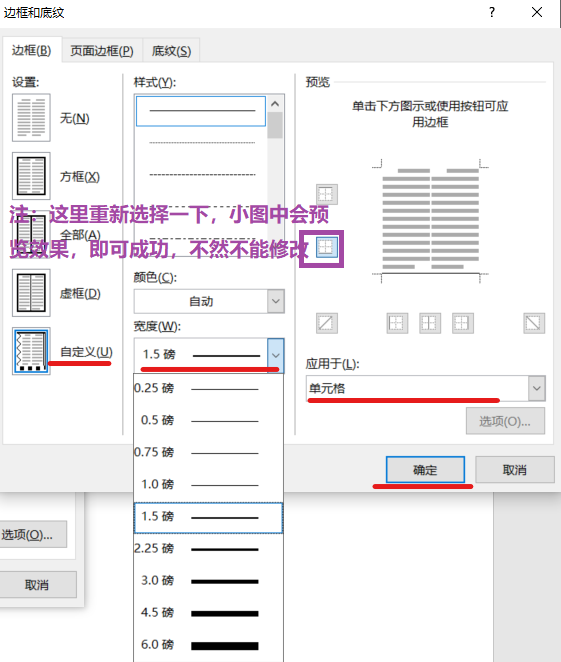This screenshot has height=662, width=561.
Task: Click the help question mark icon
Action: point(492,12)
